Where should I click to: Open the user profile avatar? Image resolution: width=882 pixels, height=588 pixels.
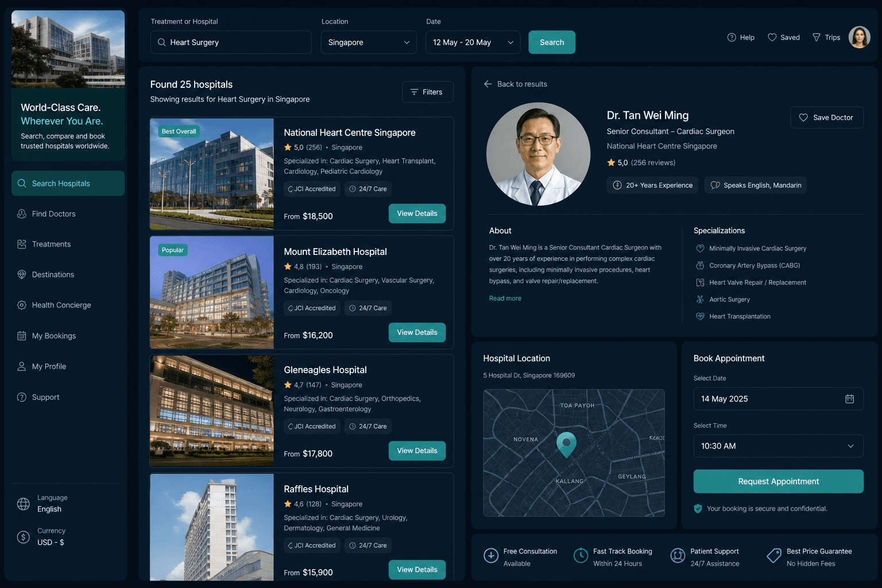click(x=860, y=37)
